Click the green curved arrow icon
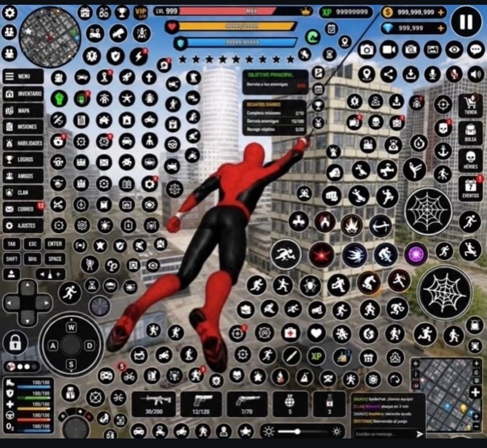The image size is (487, 448). (x=312, y=37)
